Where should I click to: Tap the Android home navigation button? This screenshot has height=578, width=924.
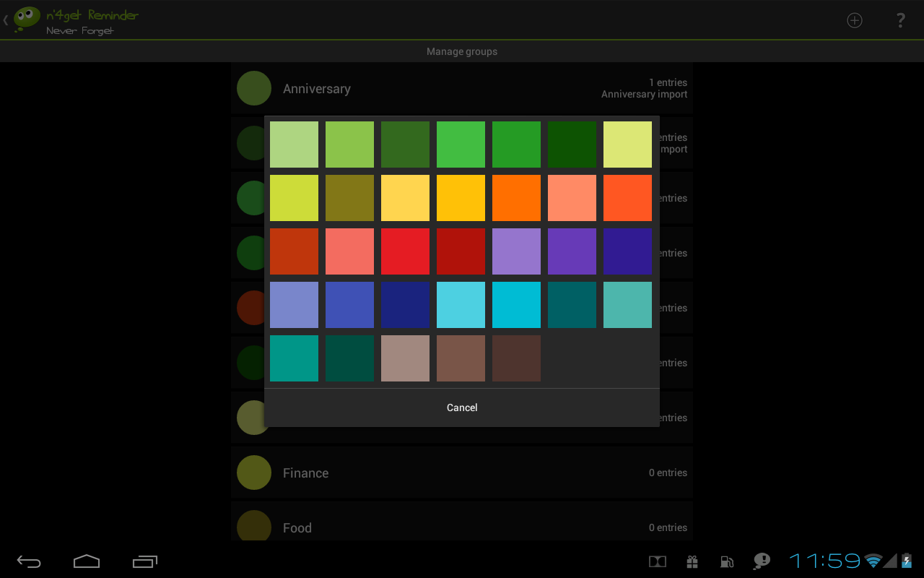tap(87, 561)
